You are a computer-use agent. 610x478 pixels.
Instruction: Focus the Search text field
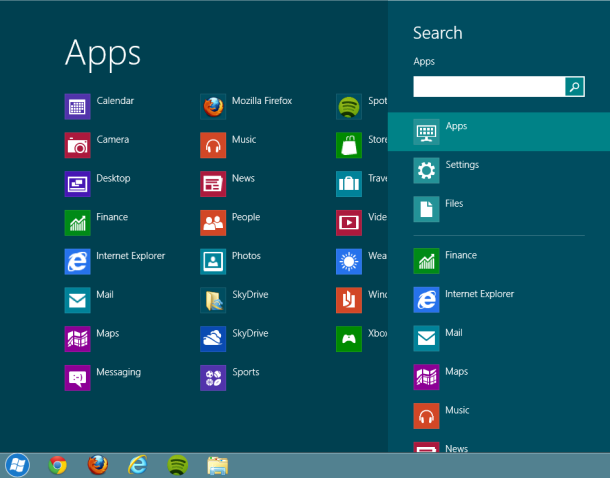[x=489, y=87]
